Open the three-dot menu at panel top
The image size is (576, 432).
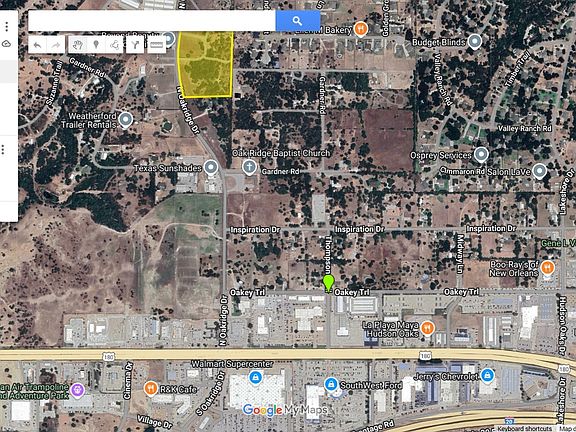coord(7,26)
